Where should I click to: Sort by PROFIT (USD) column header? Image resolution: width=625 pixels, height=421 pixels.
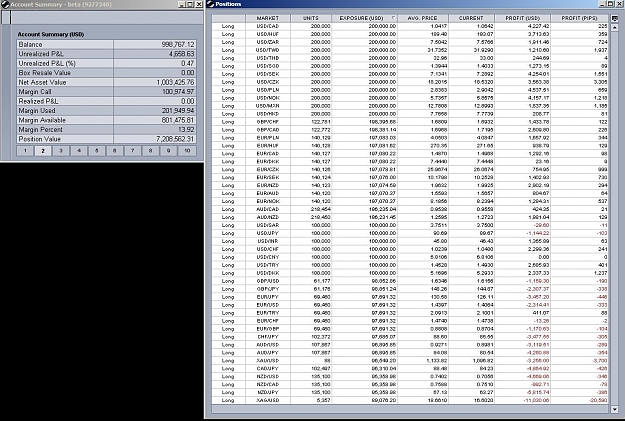click(523, 18)
